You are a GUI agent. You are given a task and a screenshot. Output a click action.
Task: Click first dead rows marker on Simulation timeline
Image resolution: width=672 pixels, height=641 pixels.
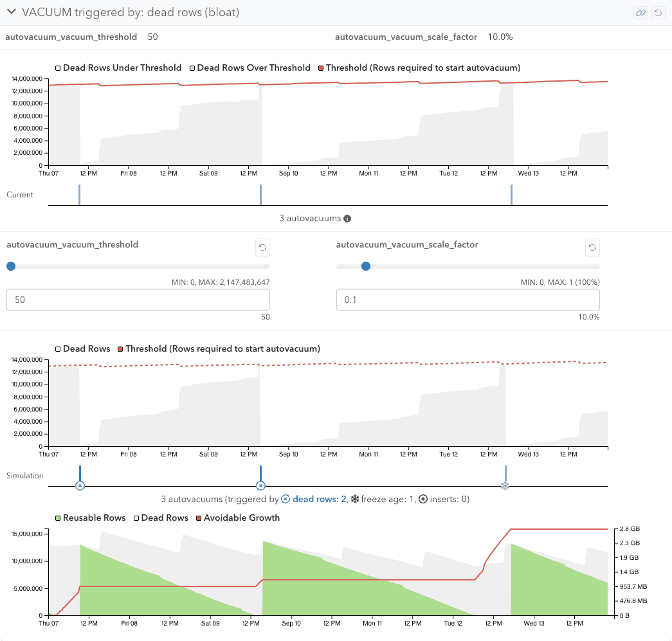click(x=80, y=485)
